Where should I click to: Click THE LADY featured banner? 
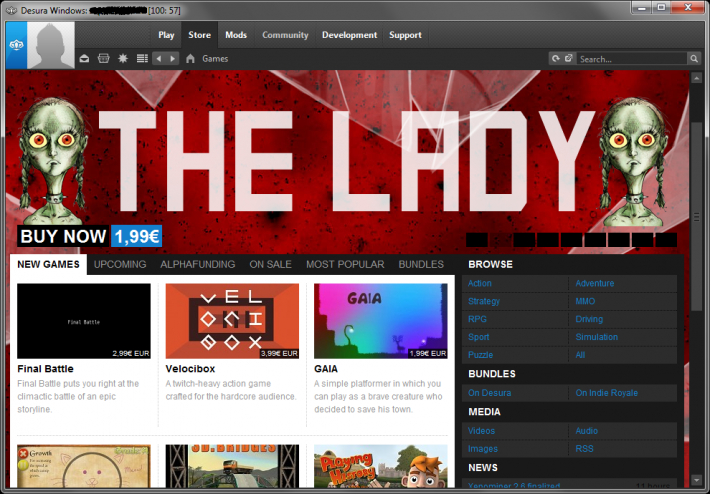(347, 161)
